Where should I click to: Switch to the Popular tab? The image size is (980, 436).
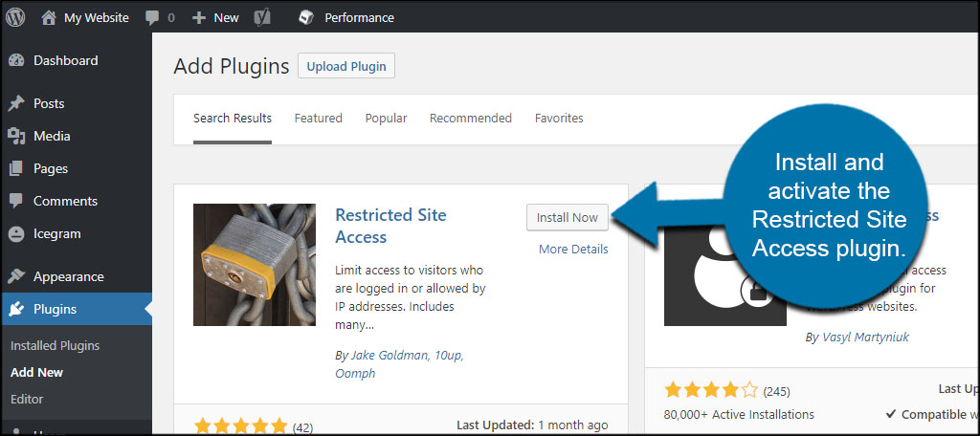[x=386, y=119]
